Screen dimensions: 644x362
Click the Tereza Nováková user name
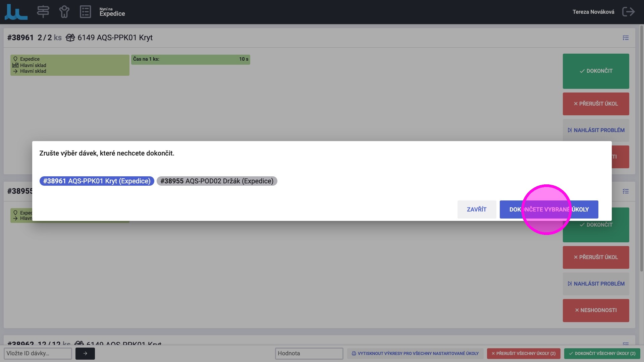click(593, 12)
